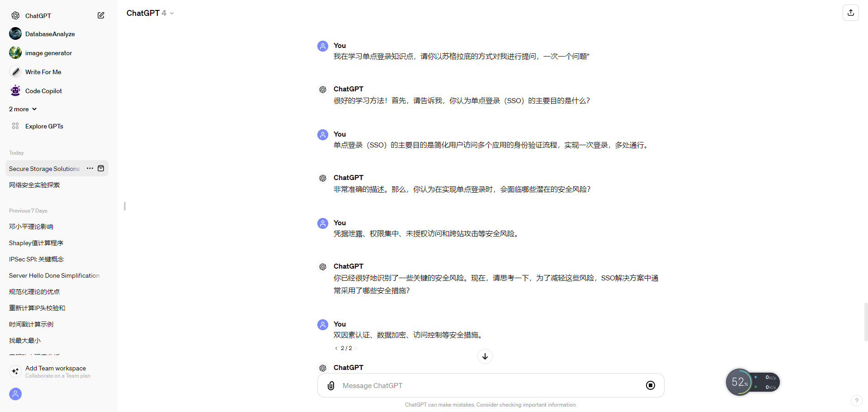Viewport: 868px width, 412px height.
Task: Click ChatGPT's reply asking SSO的主要目的
Action: [462, 101]
